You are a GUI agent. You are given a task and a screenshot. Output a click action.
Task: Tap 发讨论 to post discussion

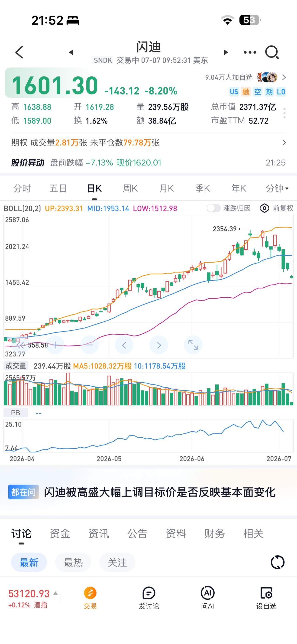click(x=149, y=598)
